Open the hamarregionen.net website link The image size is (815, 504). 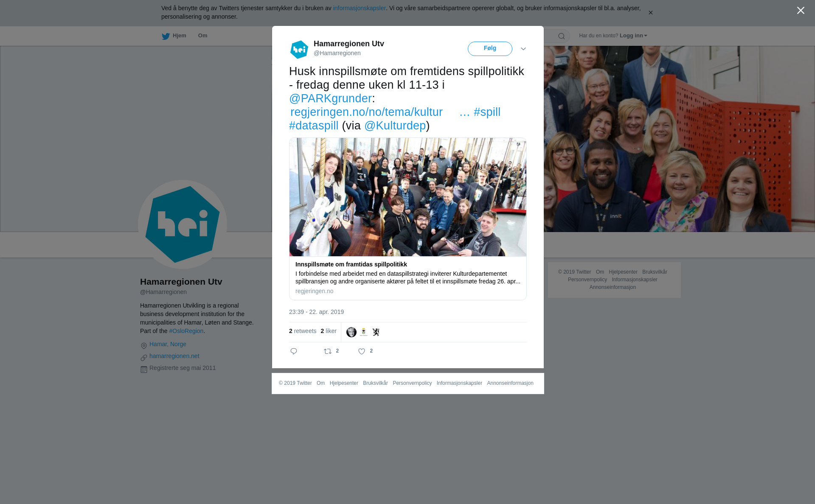pos(174,356)
